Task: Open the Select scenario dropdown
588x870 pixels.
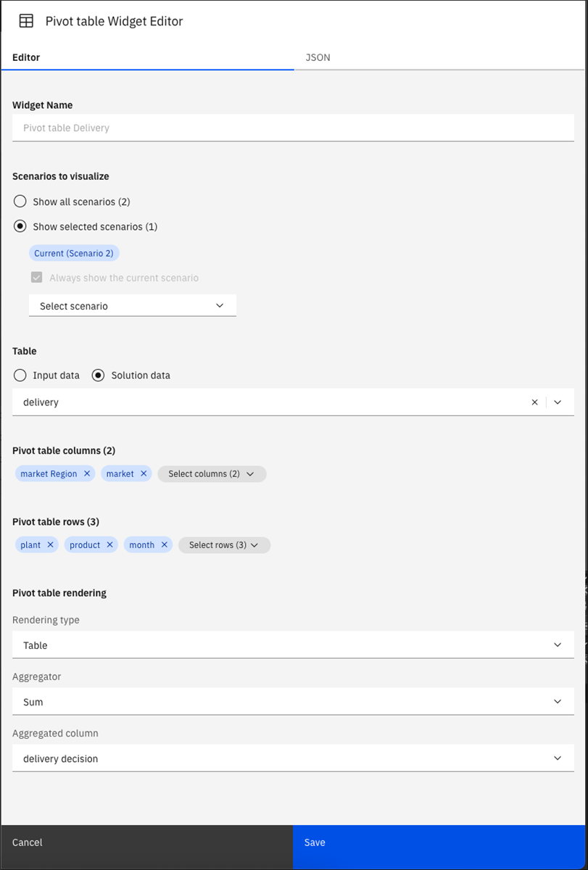Action: (x=133, y=305)
